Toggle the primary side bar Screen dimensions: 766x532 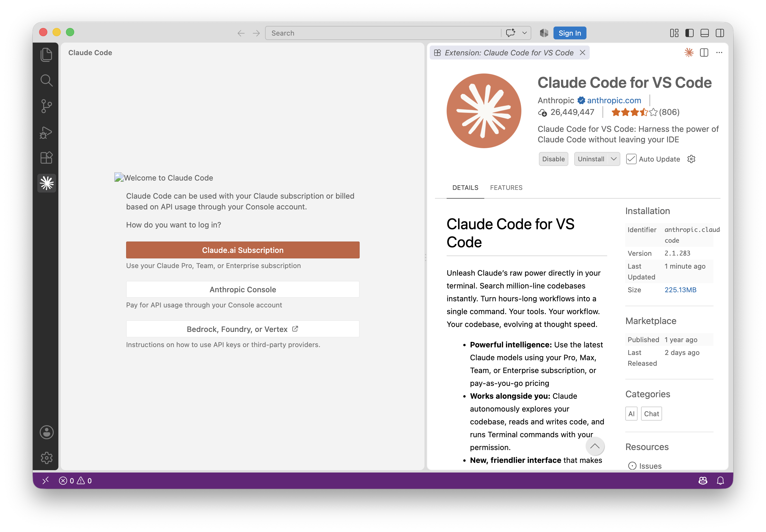689,33
